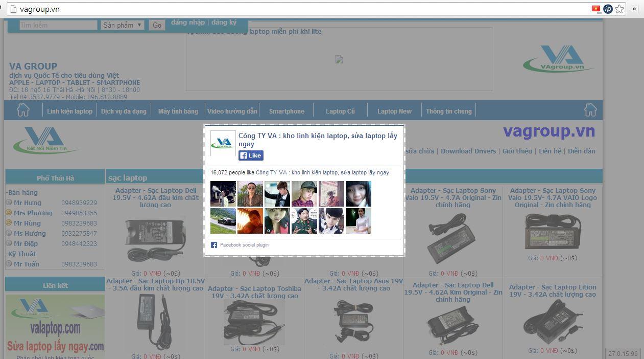Click the Phố Thái Hà panel header

(x=55, y=178)
